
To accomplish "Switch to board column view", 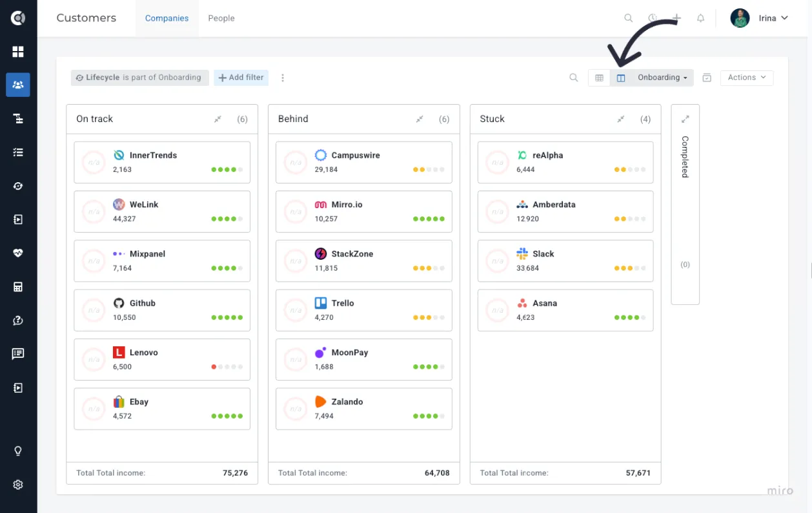I will [x=621, y=78].
